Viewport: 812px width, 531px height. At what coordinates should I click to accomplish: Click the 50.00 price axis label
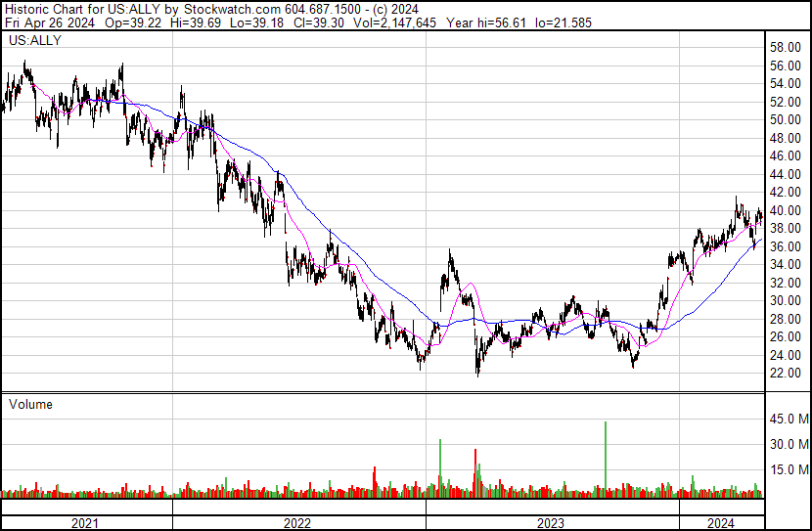coord(785,120)
